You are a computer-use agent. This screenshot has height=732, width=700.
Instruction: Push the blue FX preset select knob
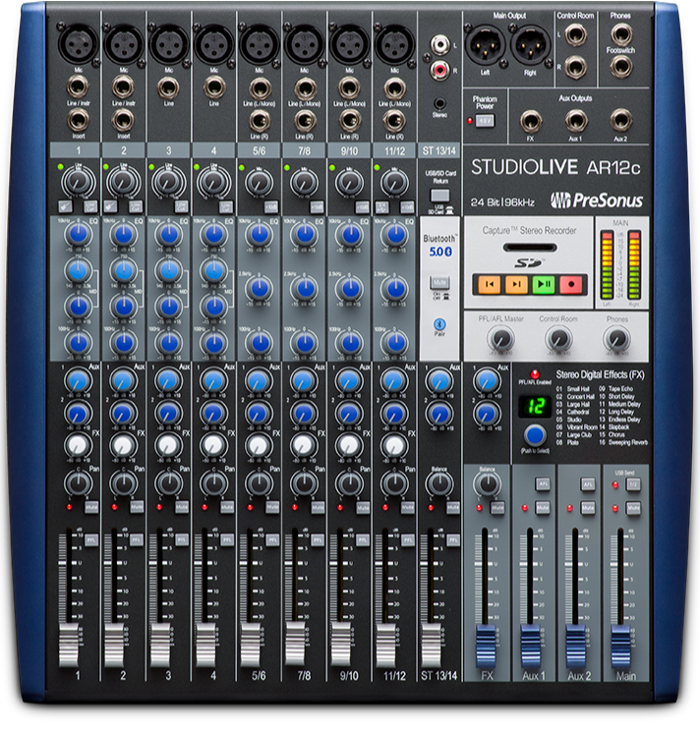pyautogui.click(x=535, y=433)
